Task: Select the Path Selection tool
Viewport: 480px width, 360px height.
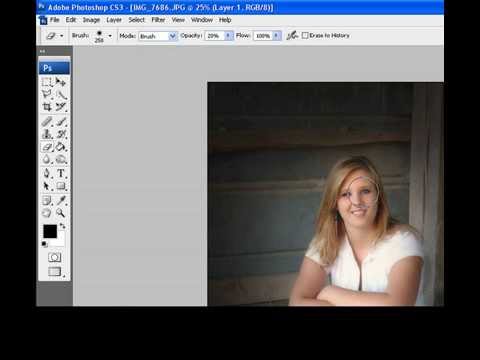Action: pyautogui.click(x=47, y=186)
